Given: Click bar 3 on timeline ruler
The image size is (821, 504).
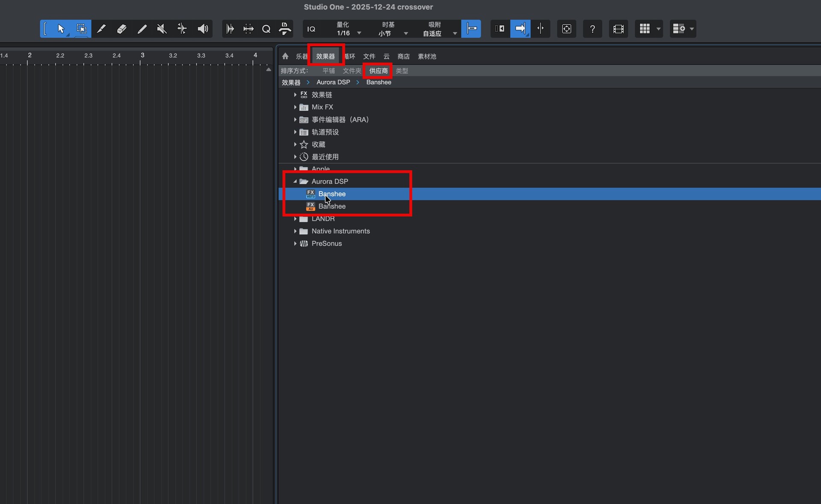Looking at the screenshot, I should click(142, 56).
